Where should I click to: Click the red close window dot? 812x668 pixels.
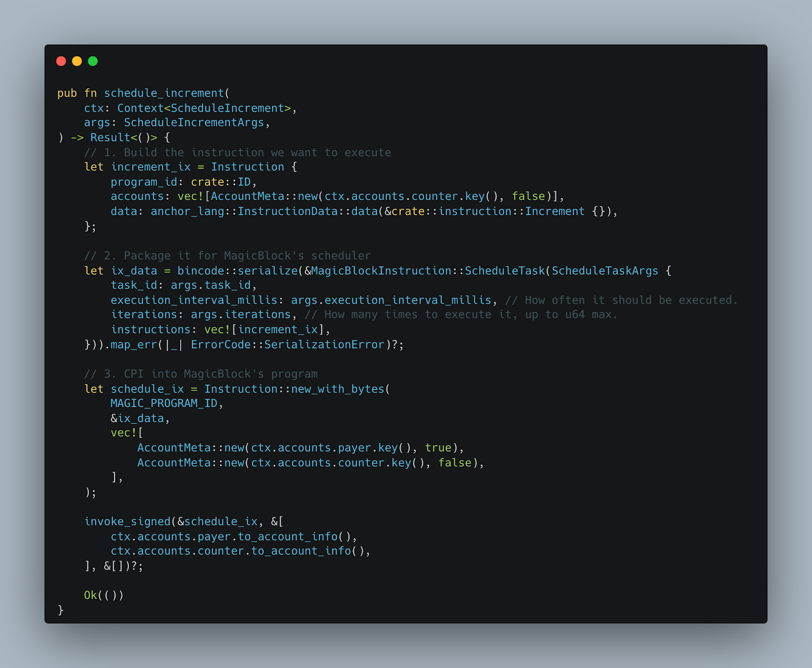pos(61,61)
